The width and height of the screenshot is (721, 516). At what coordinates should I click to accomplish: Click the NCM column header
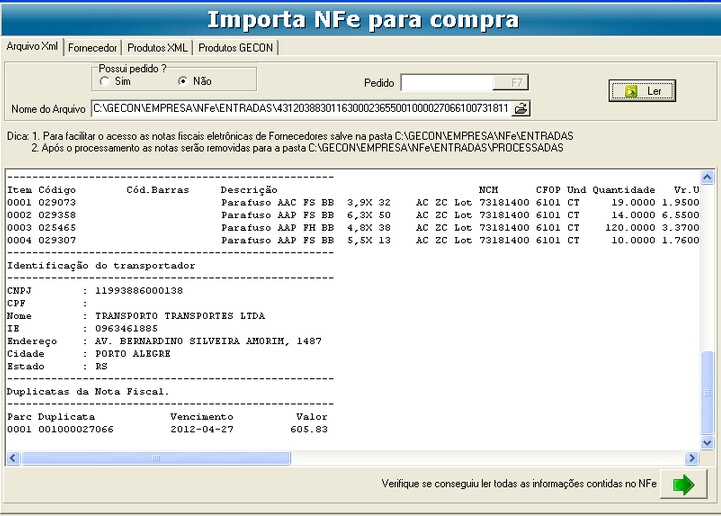(488, 190)
